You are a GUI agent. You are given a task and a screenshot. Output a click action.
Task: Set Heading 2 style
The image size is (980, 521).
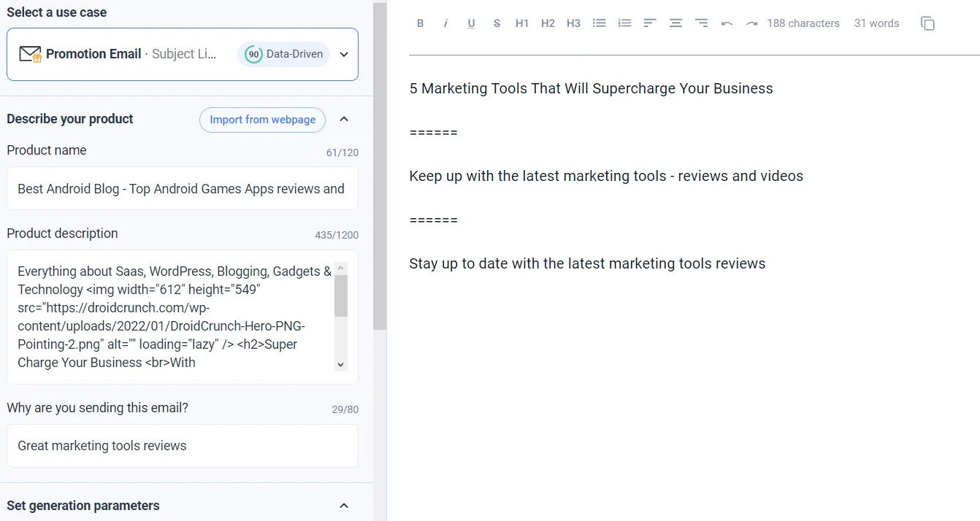pyautogui.click(x=548, y=23)
